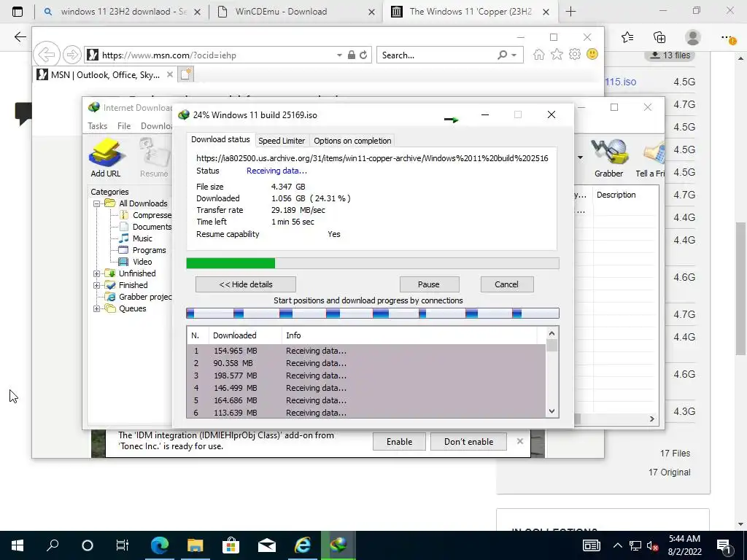Click Don't enable for IDM add-on

coord(468,442)
